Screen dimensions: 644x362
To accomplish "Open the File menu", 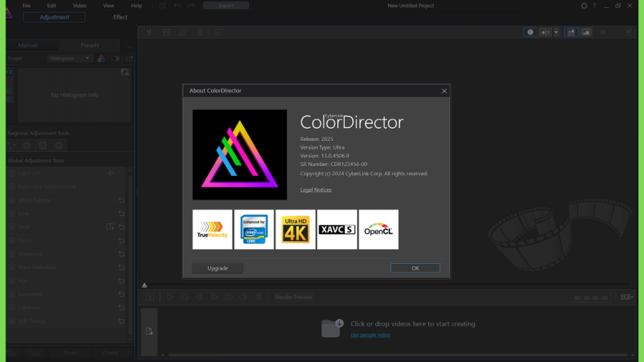I will 26,6.
